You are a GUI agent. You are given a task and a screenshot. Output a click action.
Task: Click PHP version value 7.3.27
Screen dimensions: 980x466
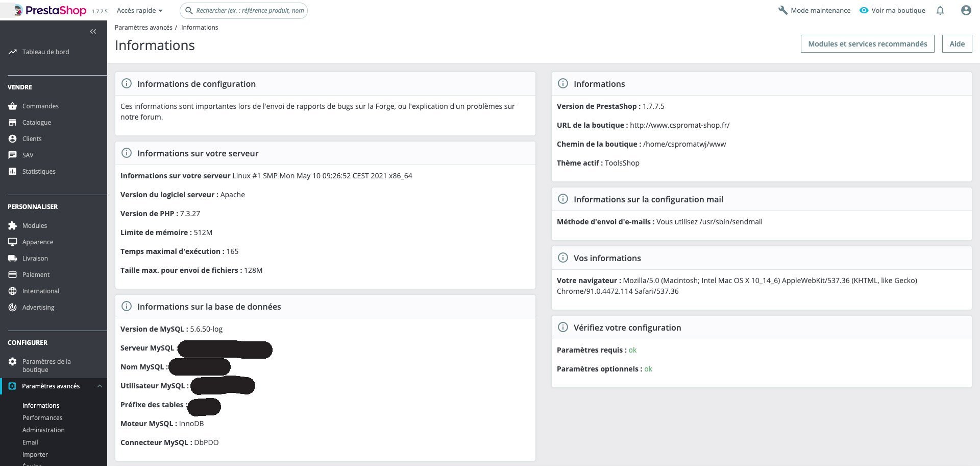click(190, 214)
